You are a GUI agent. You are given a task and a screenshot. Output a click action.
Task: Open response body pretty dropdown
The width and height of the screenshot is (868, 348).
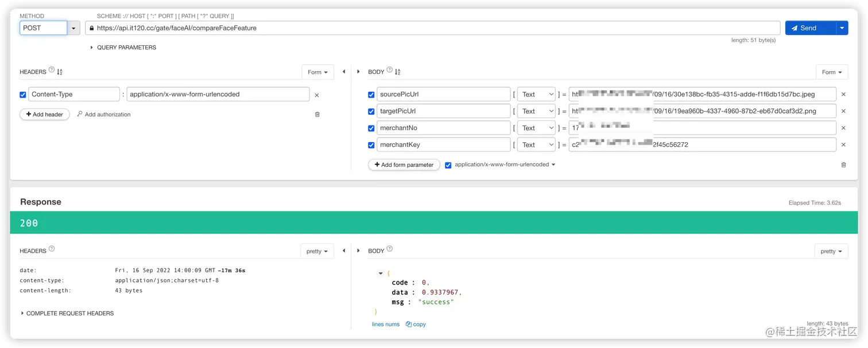[x=831, y=251]
